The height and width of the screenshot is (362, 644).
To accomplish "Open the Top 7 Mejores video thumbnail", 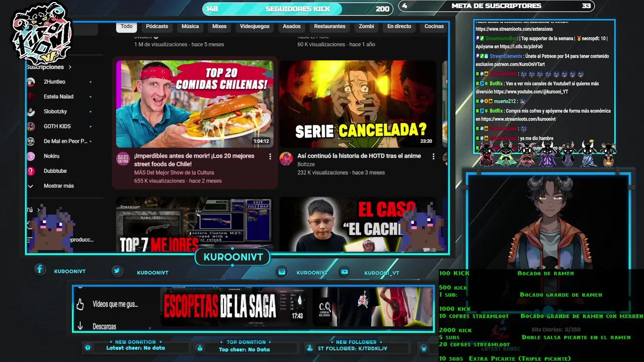I will click(195, 224).
